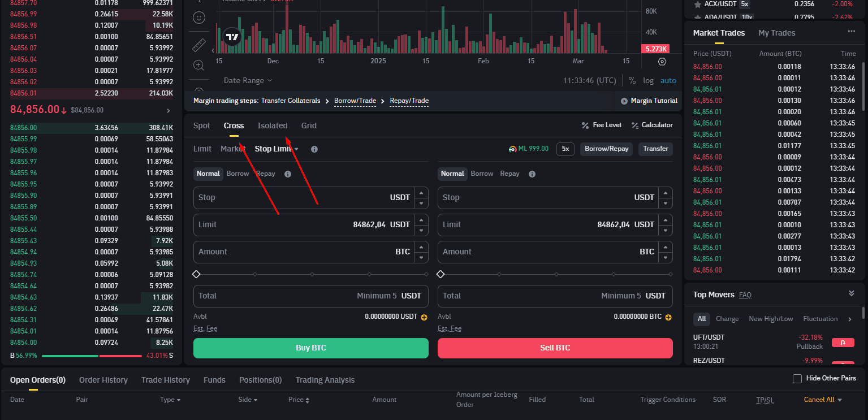Open the Positions(0) tab

coord(260,380)
